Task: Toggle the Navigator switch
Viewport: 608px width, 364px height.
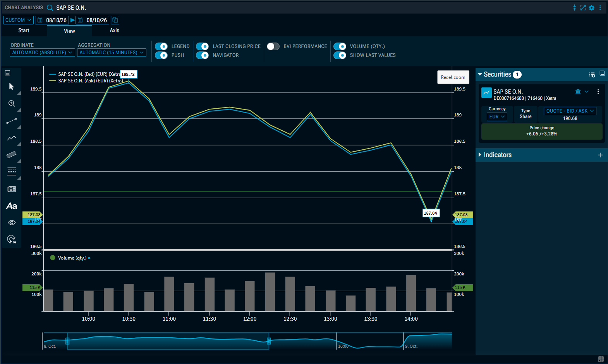Action: [x=202, y=55]
